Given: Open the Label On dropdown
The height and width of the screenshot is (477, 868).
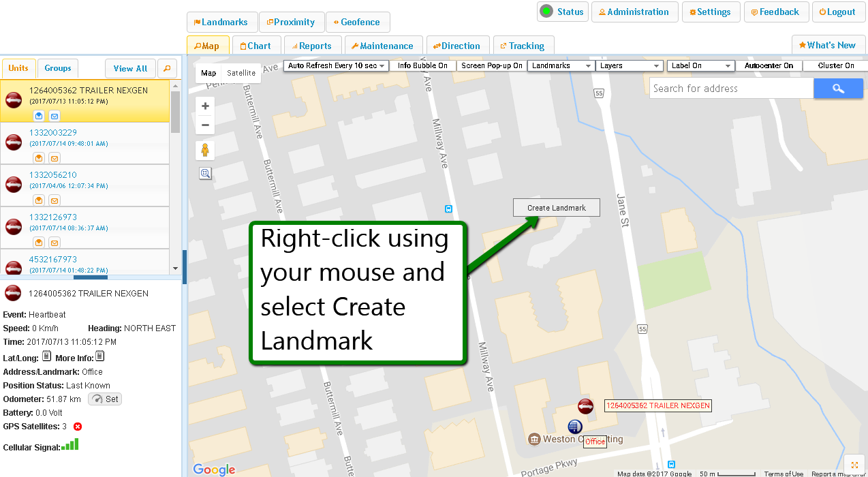Looking at the screenshot, I should click(x=700, y=66).
